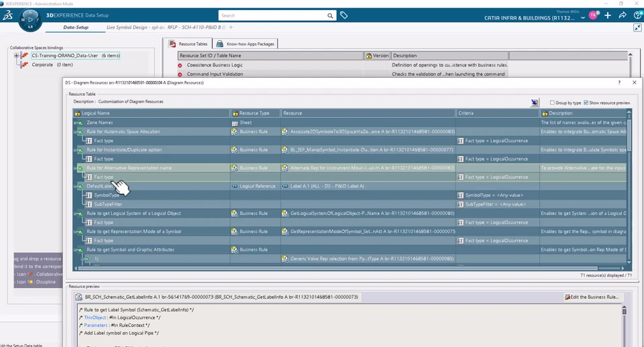This screenshot has width=644, height=347.
Task: Open the TB user profile avatar
Action: pos(594,15)
